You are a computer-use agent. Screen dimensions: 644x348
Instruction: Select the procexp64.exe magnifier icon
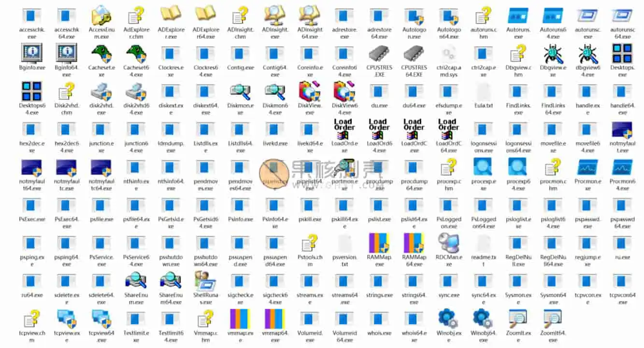click(518, 167)
